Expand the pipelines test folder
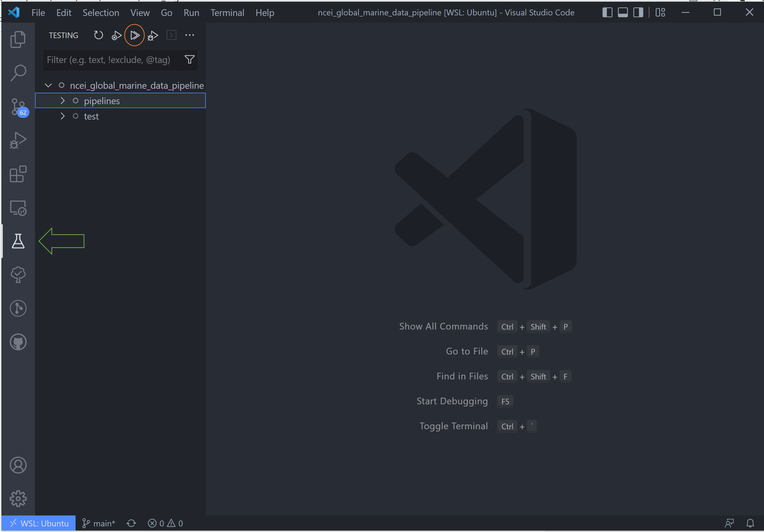 (x=62, y=100)
